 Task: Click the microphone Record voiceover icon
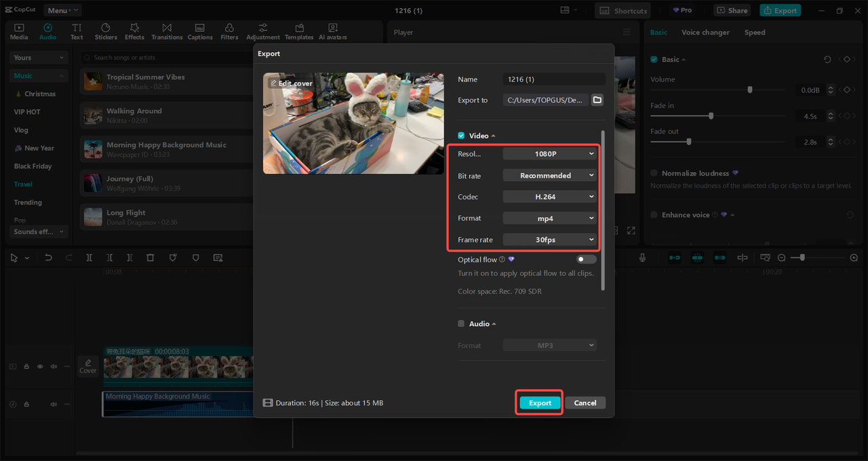tap(642, 258)
